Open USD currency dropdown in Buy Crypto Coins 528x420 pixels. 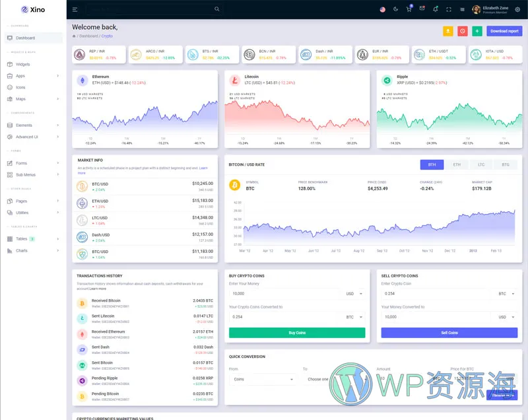(x=354, y=293)
